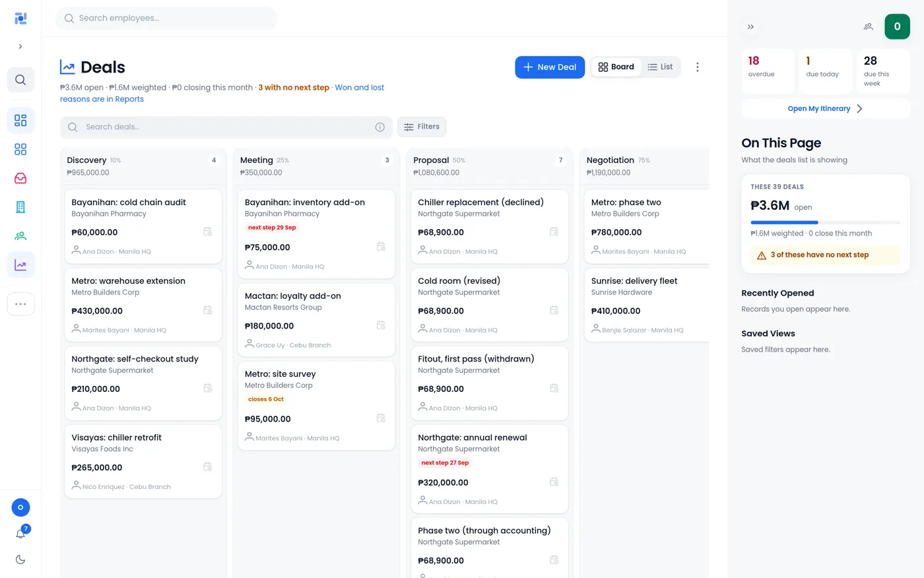Click the Recently Opened heading

pos(777,294)
